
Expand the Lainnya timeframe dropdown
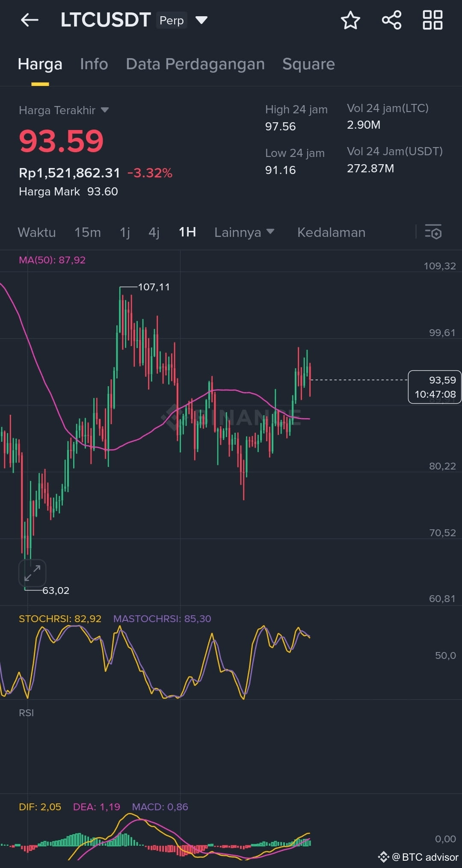tap(244, 232)
